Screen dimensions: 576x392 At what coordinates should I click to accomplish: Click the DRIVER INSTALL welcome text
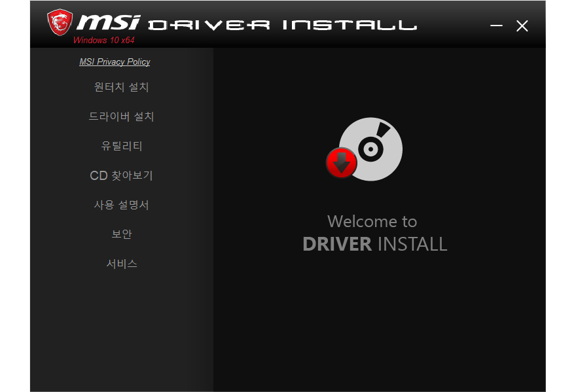(375, 244)
